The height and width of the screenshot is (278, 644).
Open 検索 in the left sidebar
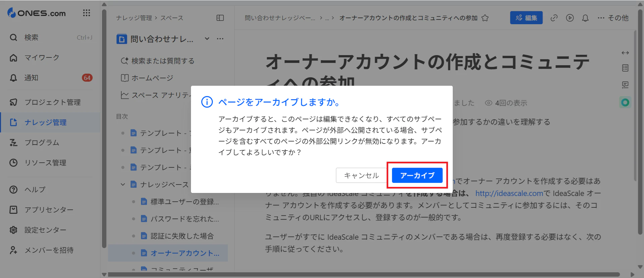(50, 37)
